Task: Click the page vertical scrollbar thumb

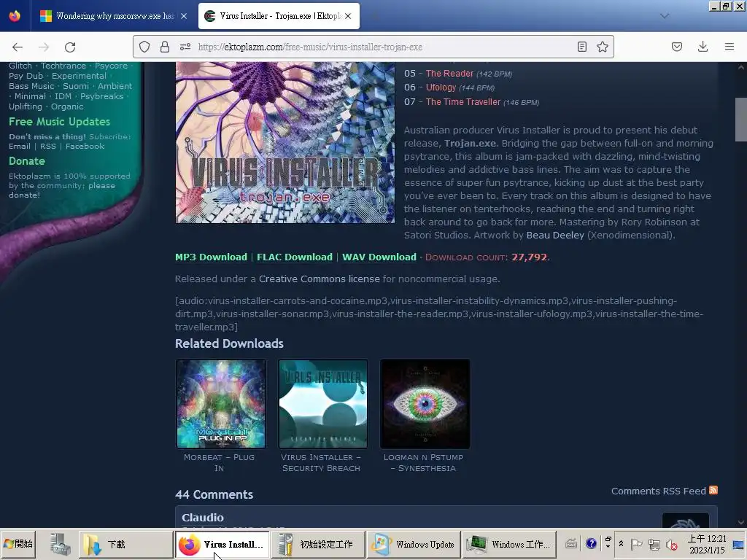Action: coord(741,119)
